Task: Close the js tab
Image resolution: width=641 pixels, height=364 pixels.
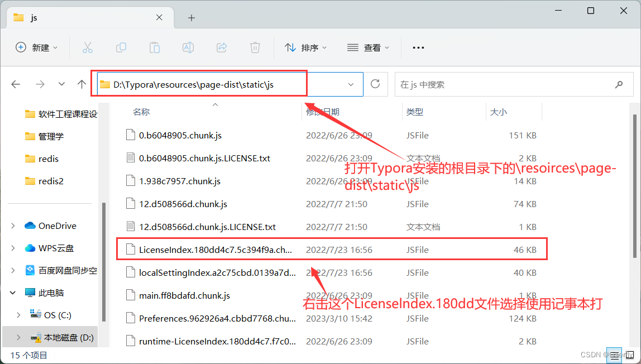Action: tap(160, 17)
